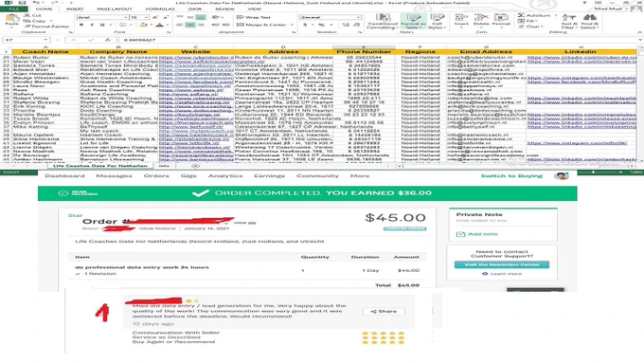
Task: Apply the Borders tool
Action: (x=123, y=25)
